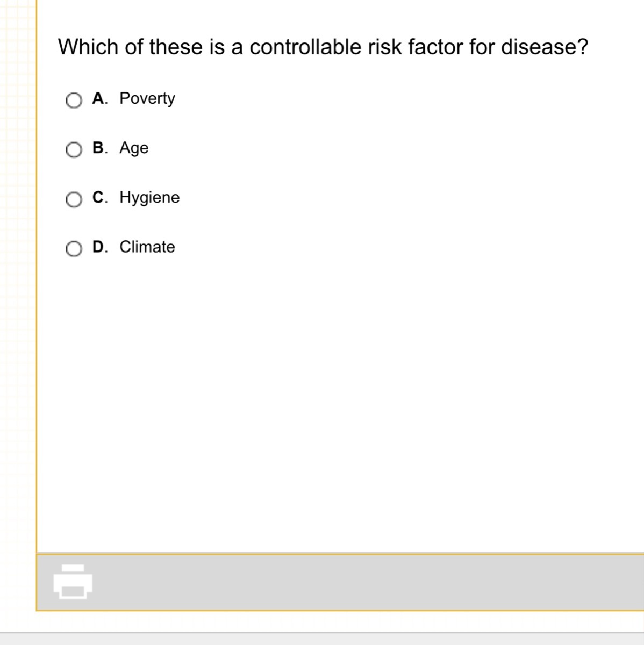644x645 pixels.
Task: Click the word 'disease?' in question
Action: click(544, 47)
